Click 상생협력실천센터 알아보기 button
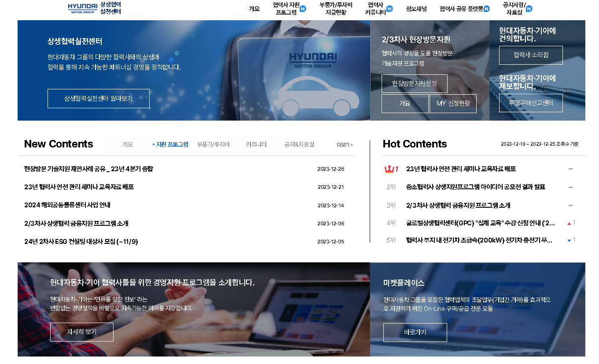The image size is (599, 364). click(99, 99)
